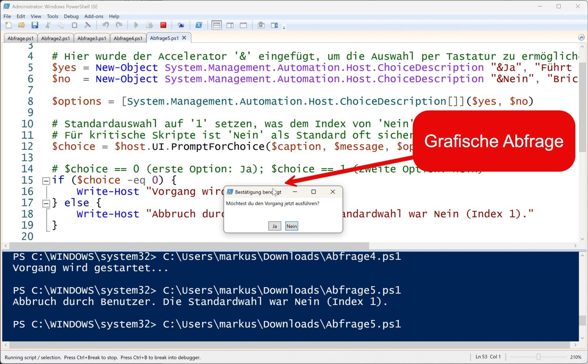Click Ja in the Bestätigung dialog
Screen dimensions: 588x364
[x=275, y=226]
